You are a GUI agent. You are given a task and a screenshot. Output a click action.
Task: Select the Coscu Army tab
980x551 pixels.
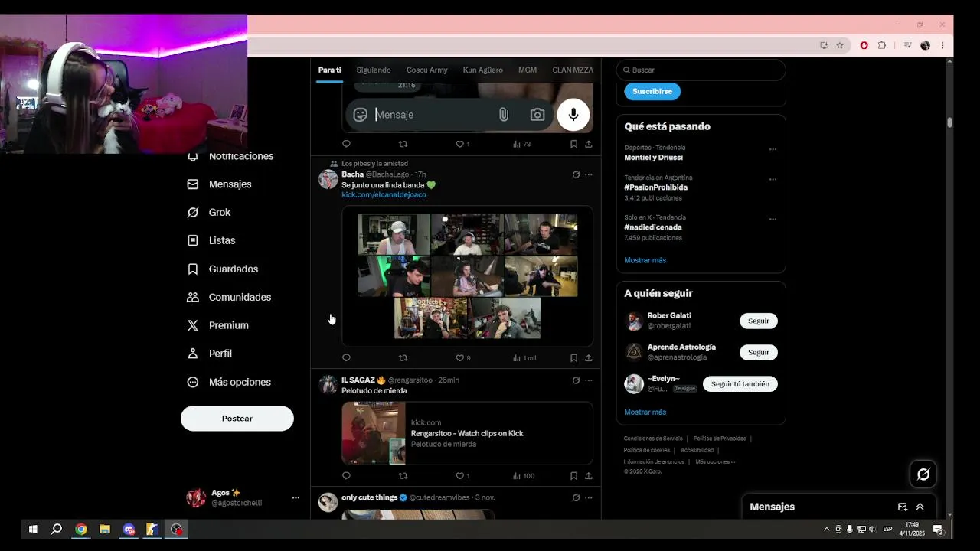(x=426, y=70)
